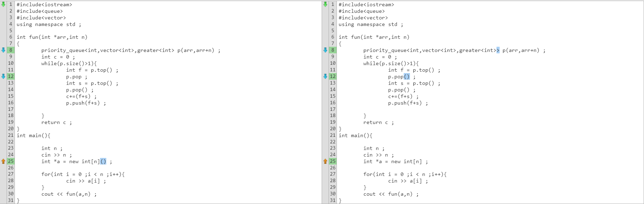Click 'cin >> n ;' in left pane

click(57, 155)
